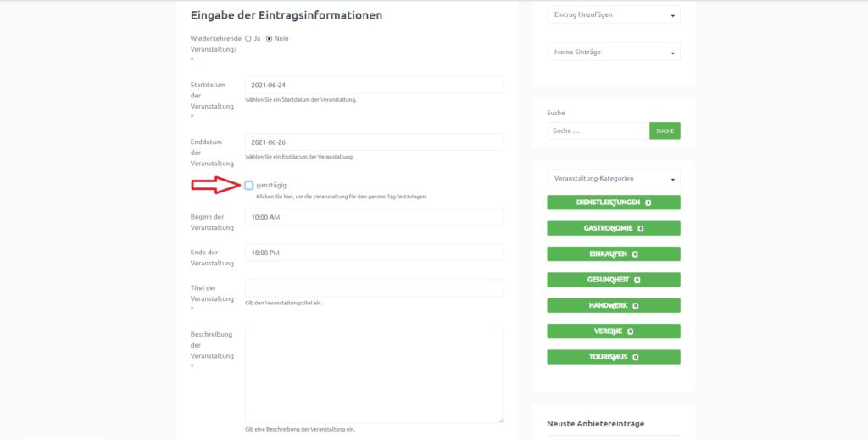Open the GASTRONOMIE category
This screenshot has height=440, width=868.
click(x=614, y=228)
